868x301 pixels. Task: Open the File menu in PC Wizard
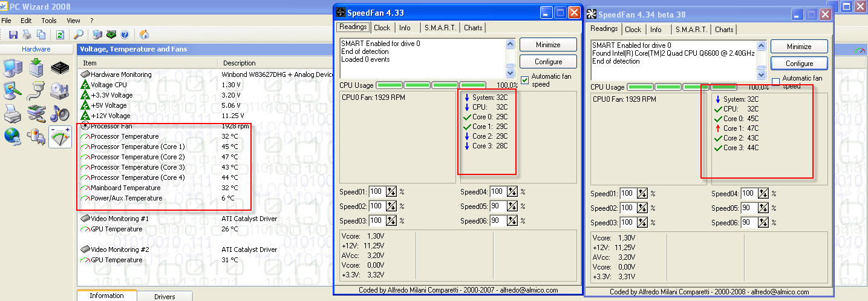(x=7, y=21)
